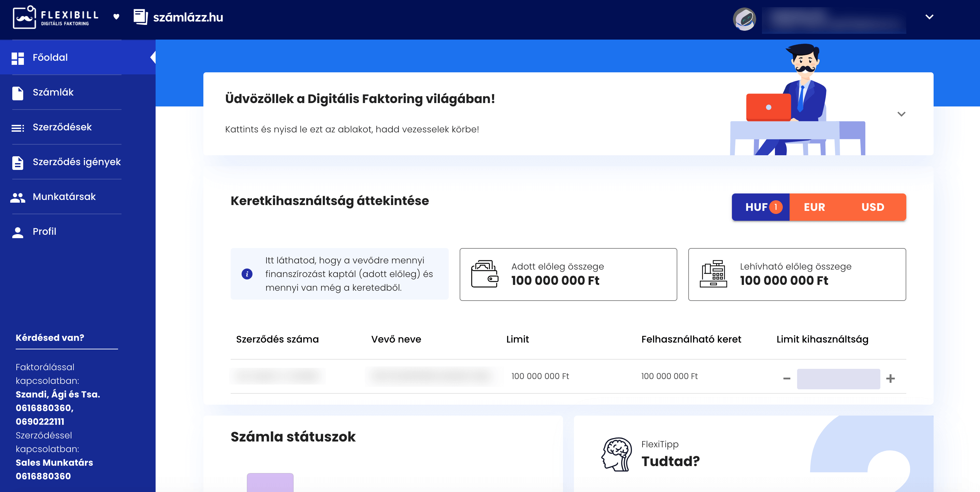Click Felhasználható keret column header
This screenshot has height=492, width=980.
click(691, 339)
